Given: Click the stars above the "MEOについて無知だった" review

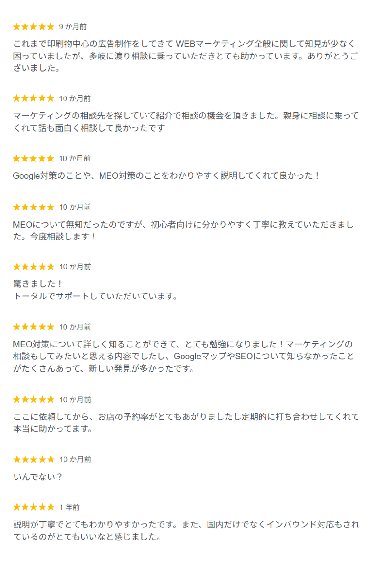Looking at the screenshot, I should [33, 207].
